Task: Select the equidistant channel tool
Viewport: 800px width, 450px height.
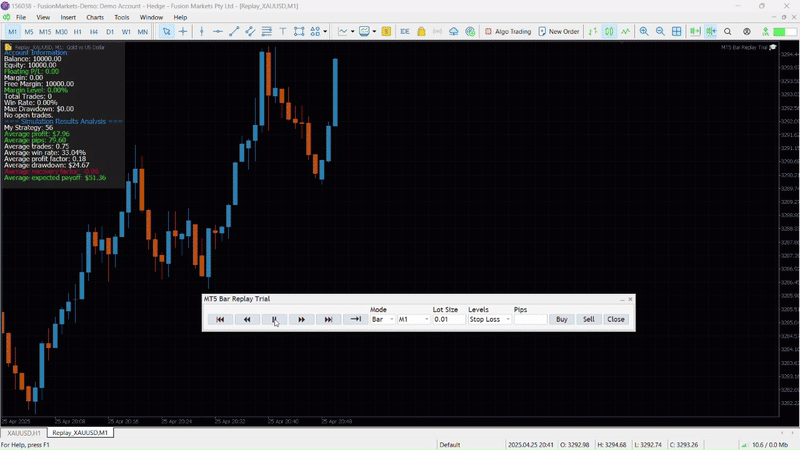Action: 250,32
